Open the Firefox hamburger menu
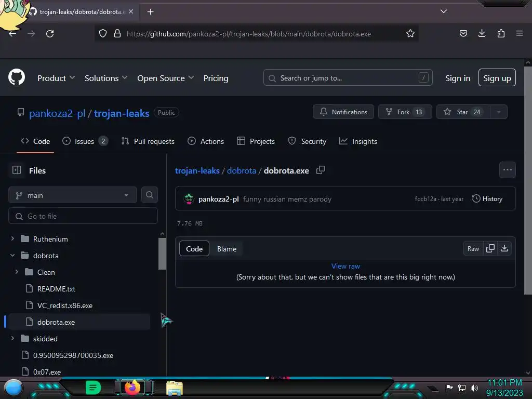Screen dimensions: 532x399 point(520,33)
